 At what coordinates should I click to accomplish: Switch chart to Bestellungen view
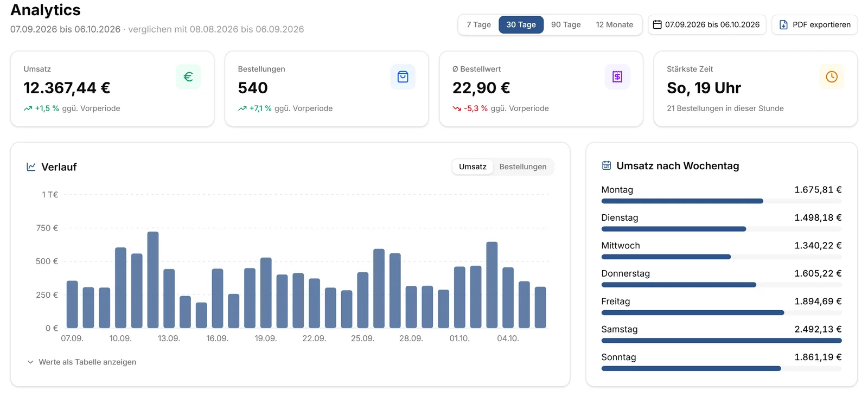tap(523, 167)
